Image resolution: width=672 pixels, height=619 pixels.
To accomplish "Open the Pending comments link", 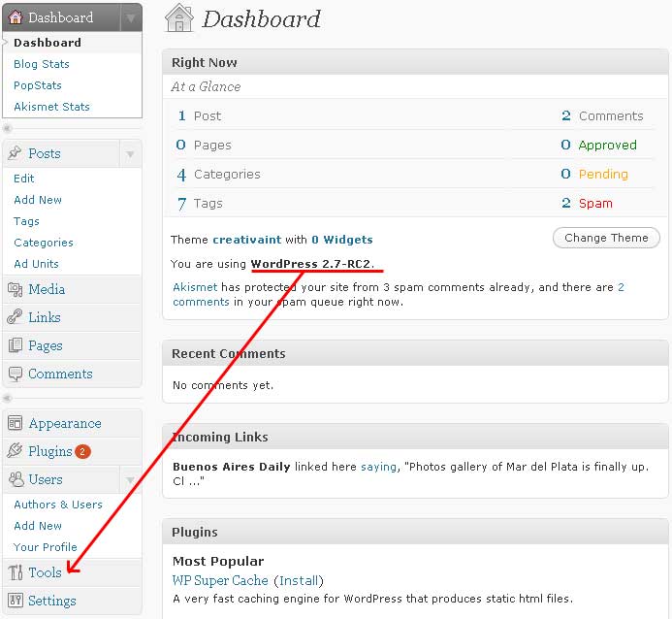I will [x=603, y=174].
